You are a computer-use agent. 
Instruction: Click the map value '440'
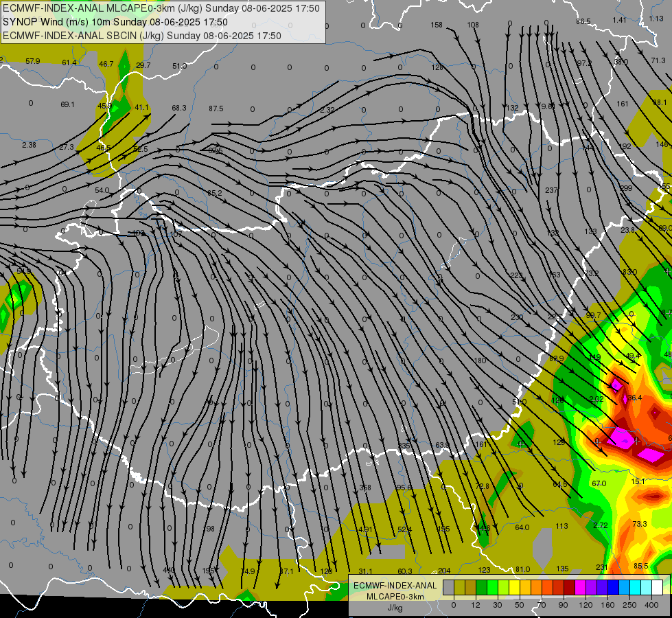pos(169,570)
